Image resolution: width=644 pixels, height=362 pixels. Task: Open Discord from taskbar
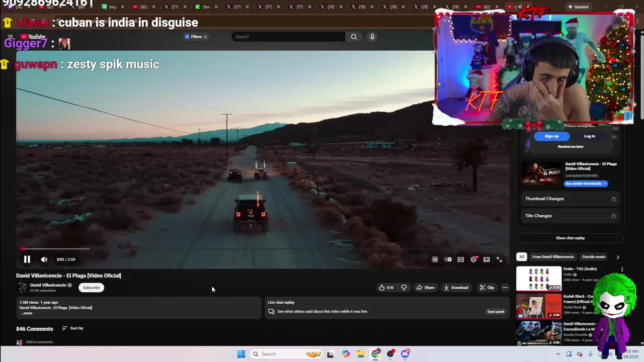(405, 354)
